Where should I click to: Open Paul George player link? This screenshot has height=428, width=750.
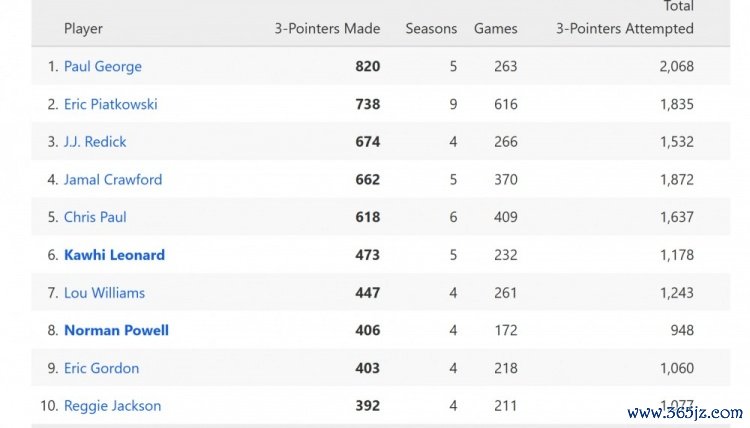coord(102,66)
